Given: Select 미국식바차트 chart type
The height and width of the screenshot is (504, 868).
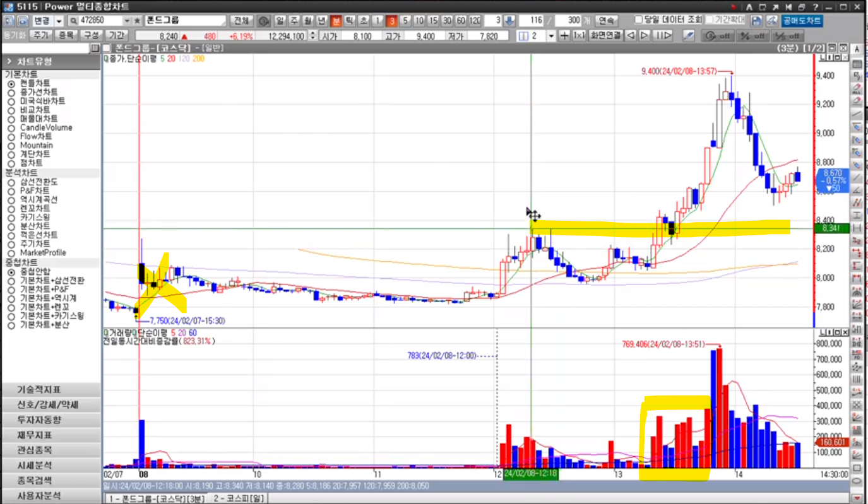Looking at the screenshot, I should [x=11, y=101].
